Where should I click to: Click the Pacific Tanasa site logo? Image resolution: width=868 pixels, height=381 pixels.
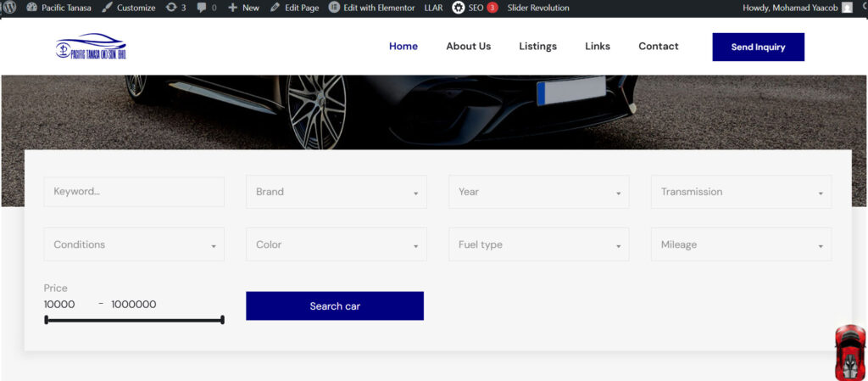coord(90,47)
